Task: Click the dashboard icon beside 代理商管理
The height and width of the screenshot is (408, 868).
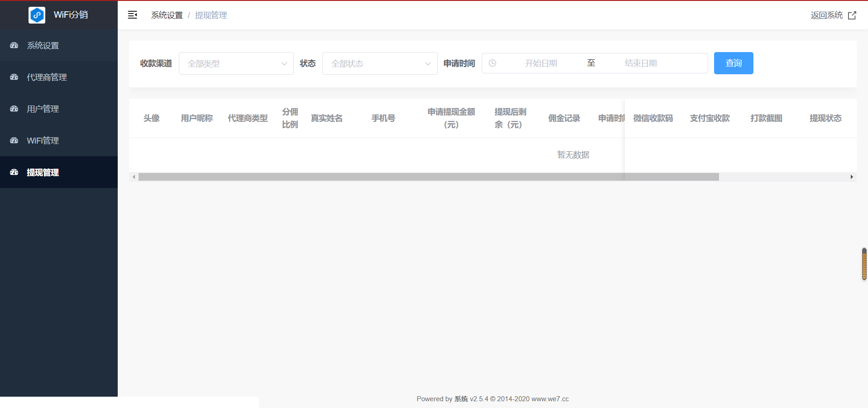Action: click(14, 77)
